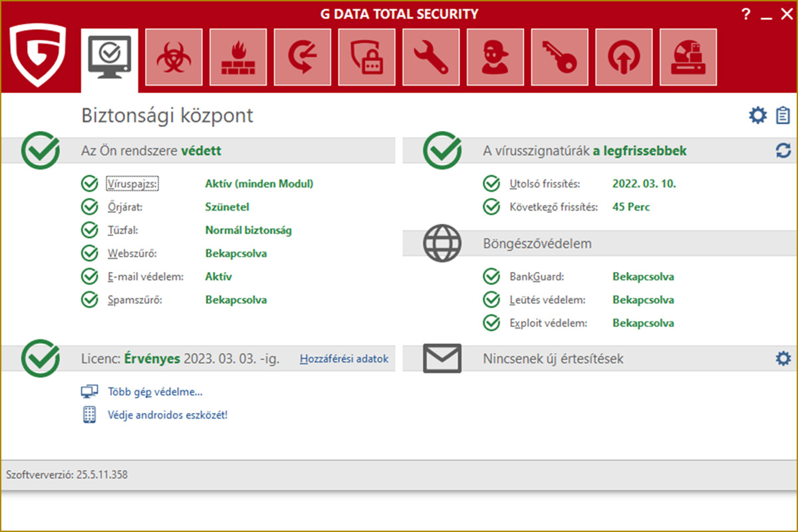Viewport: 798px width, 532px height.
Task: Open the Security Center monitor tab
Action: pos(110,61)
